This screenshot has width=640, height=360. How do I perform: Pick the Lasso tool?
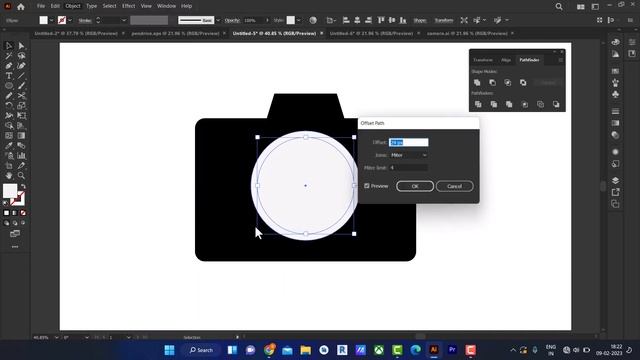[x=21, y=56]
